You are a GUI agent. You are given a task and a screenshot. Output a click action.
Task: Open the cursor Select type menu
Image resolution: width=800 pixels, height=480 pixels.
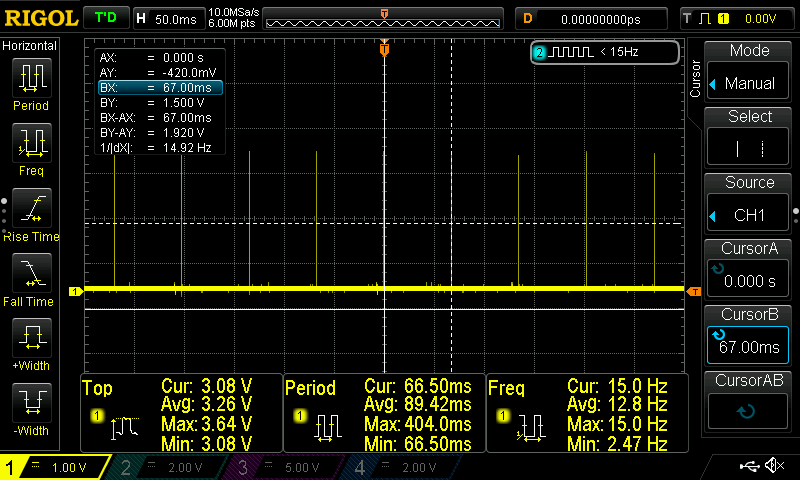[x=749, y=138]
